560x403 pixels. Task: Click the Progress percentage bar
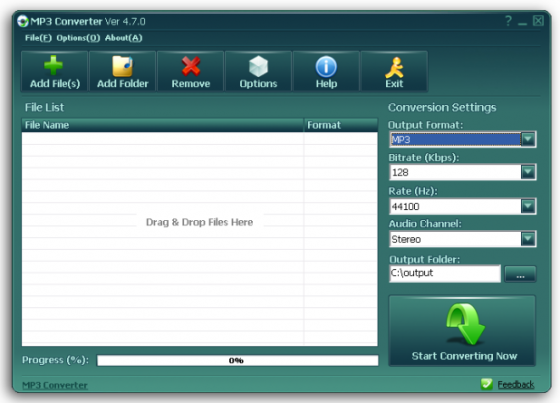coord(238,360)
